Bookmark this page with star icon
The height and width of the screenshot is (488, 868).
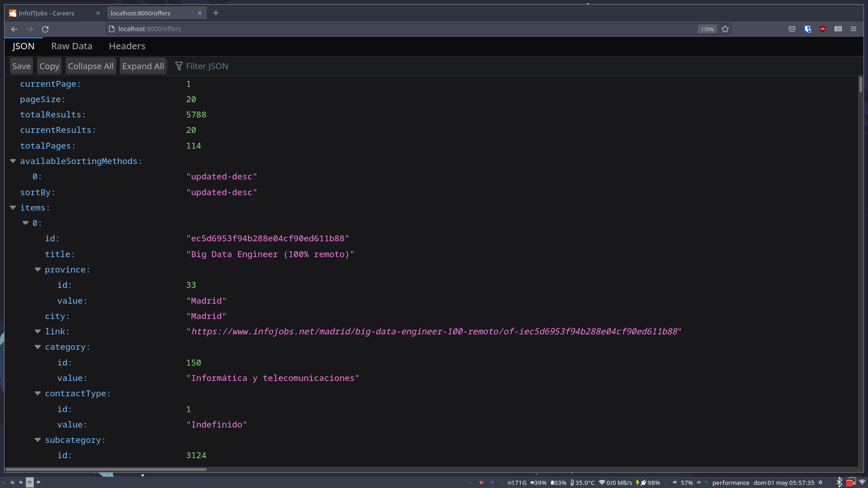725,29
